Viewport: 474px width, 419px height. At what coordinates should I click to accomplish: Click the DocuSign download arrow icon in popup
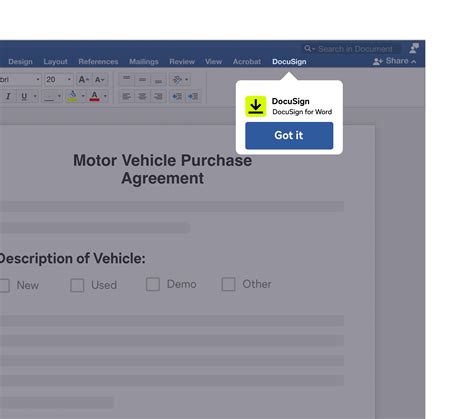256,106
